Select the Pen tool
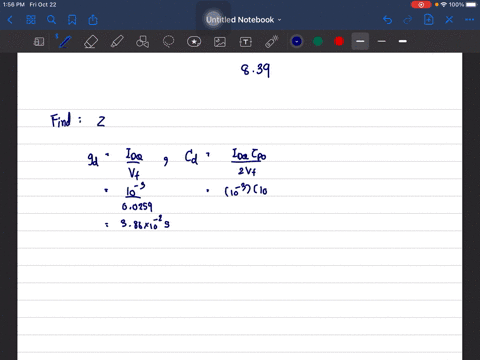 pyautogui.click(x=65, y=42)
